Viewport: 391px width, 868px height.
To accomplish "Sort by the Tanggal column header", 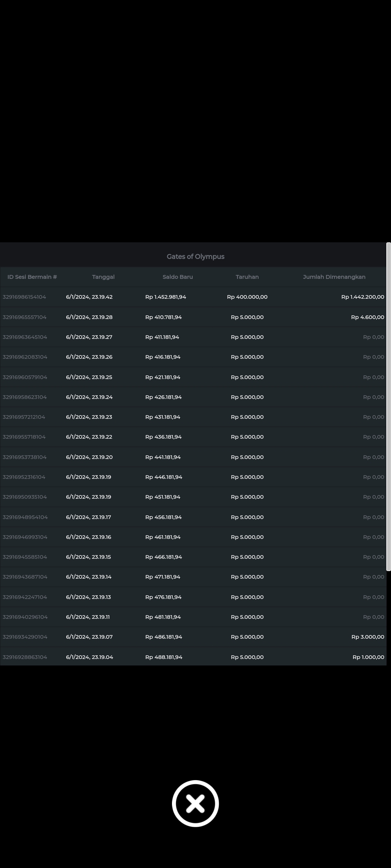I will [x=103, y=277].
